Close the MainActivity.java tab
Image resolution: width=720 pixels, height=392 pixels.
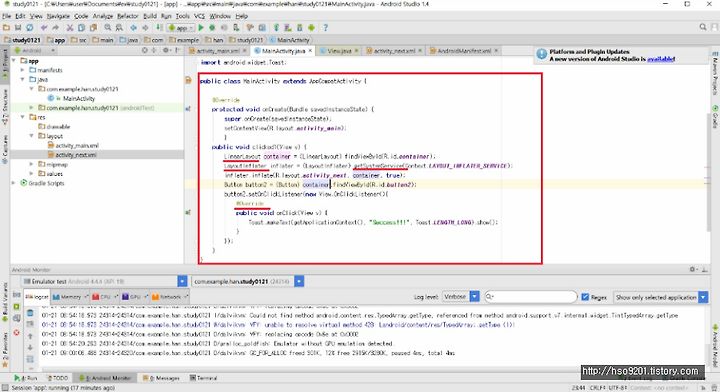310,50
